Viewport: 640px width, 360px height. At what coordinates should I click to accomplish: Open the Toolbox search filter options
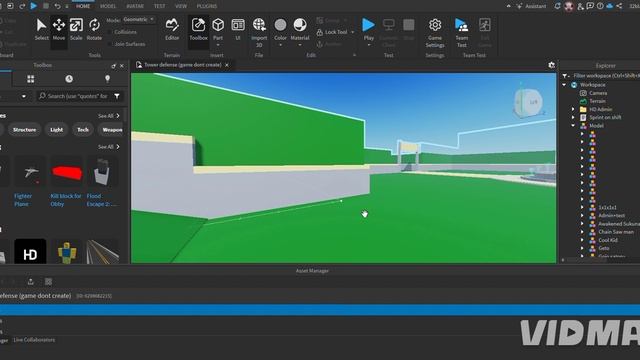pyautogui.click(x=117, y=96)
